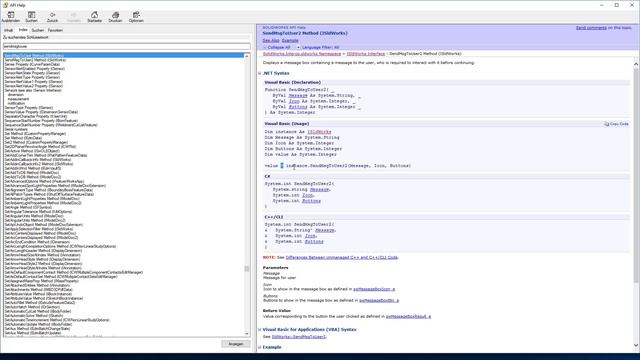
Task: Click the Differences Between Unmanaged C++ and C++/CLI Code link
Action: [x=342, y=258]
